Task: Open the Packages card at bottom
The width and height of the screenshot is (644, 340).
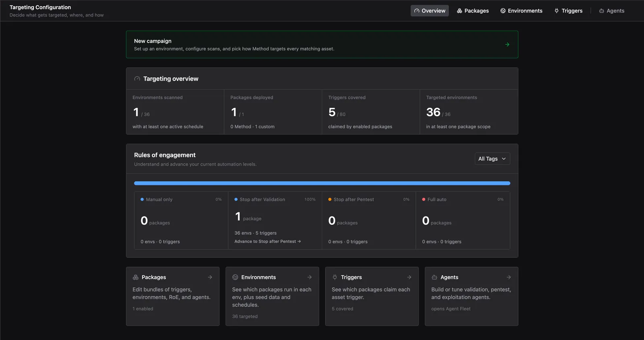Action: (173, 296)
